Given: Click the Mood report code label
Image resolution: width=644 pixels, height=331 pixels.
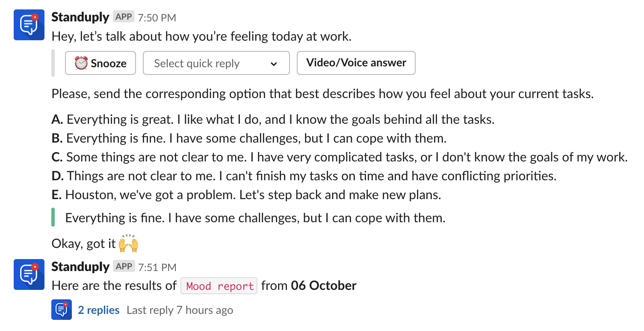Looking at the screenshot, I should (219, 286).
